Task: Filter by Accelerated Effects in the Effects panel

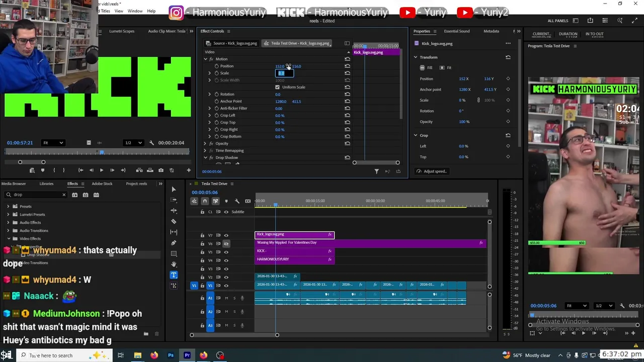Action: (x=74, y=195)
